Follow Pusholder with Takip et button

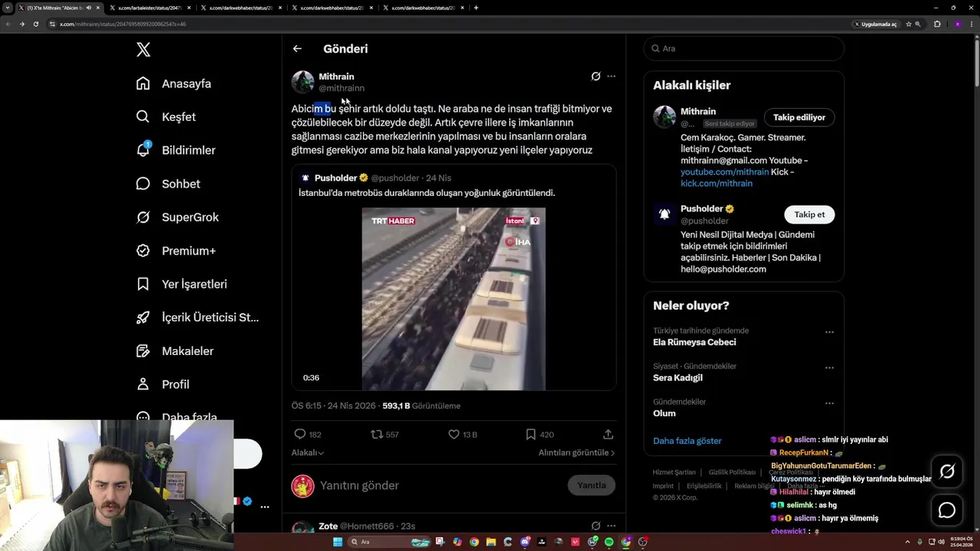point(809,215)
